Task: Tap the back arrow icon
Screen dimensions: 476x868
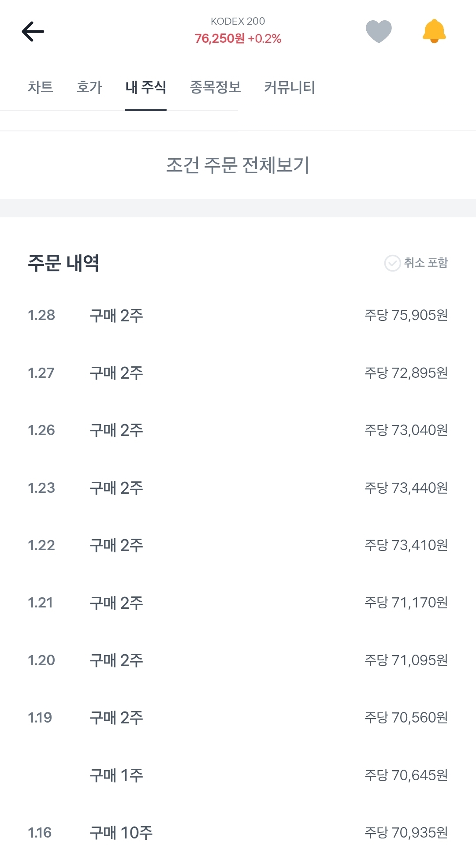Action: pos(33,32)
